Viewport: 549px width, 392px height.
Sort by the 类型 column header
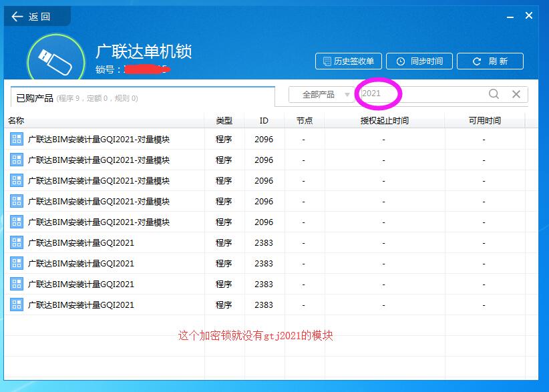point(224,121)
